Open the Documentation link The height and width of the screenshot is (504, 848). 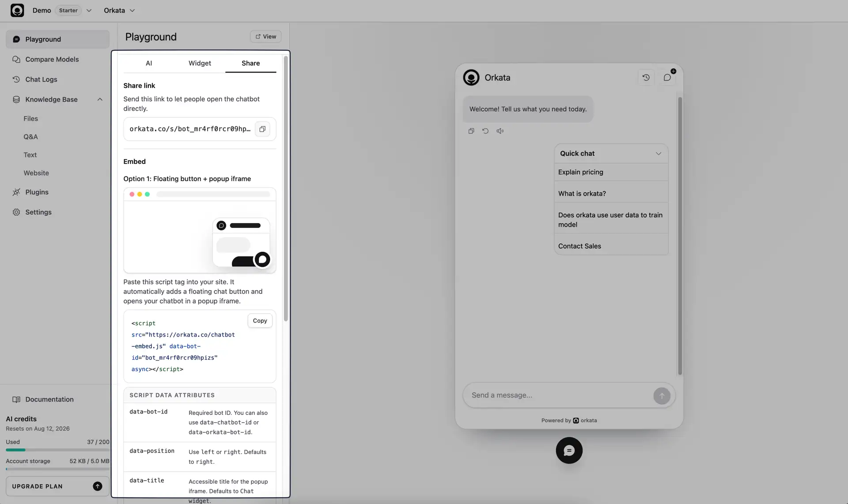pos(49,399)
